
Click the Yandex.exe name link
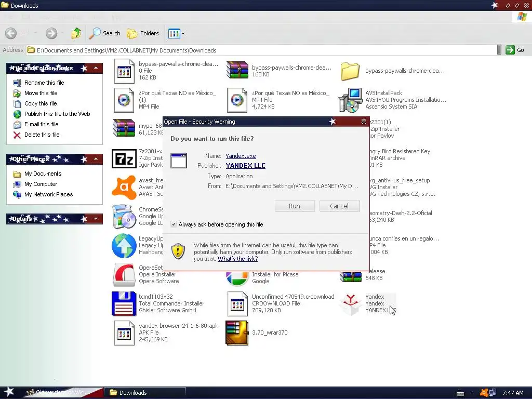(241, 156)
